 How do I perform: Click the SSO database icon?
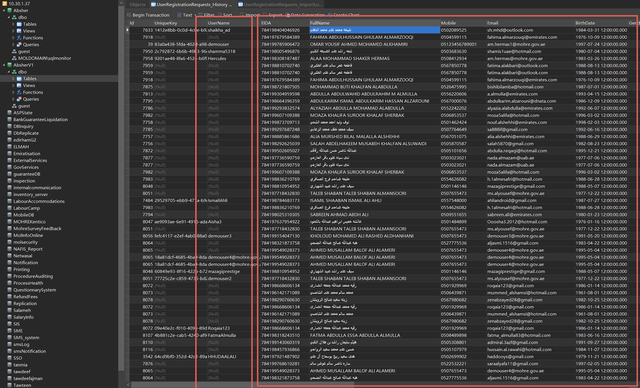[x=9, y=358]
